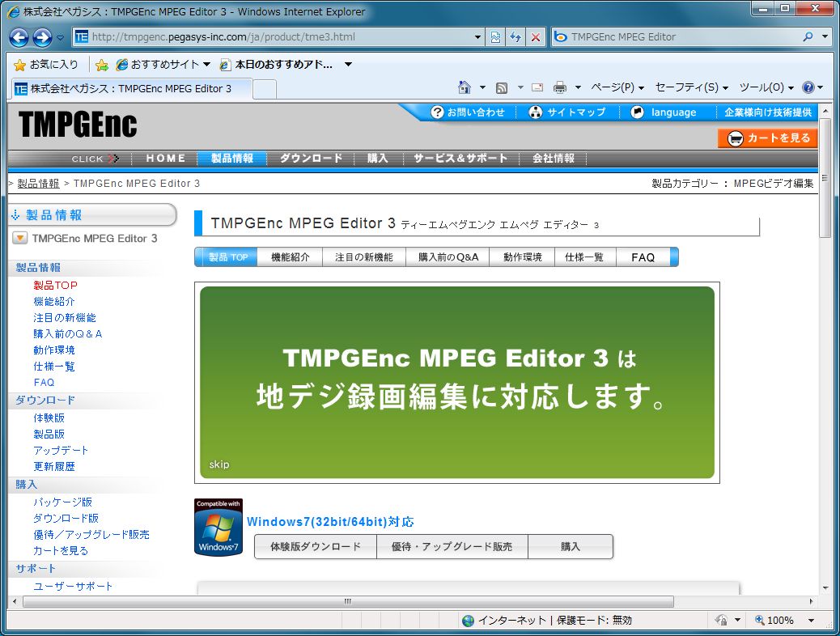This screenshot has height=636, width=840.
Task: Go back with the browser Back arrow
Action: click(x=19, y=37)
